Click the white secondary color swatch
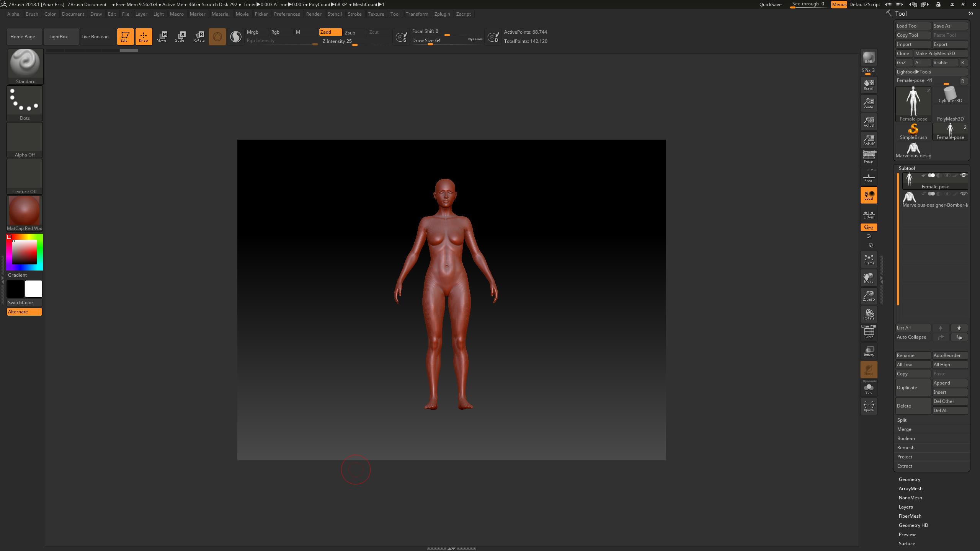The image size is (980, 551). tap(34, 289)
